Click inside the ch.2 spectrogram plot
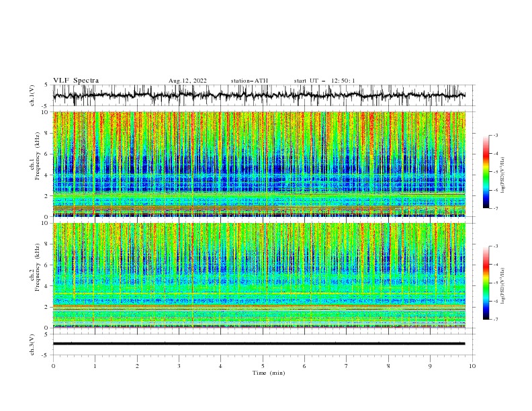The image size is (532, 411). point(259,275)
